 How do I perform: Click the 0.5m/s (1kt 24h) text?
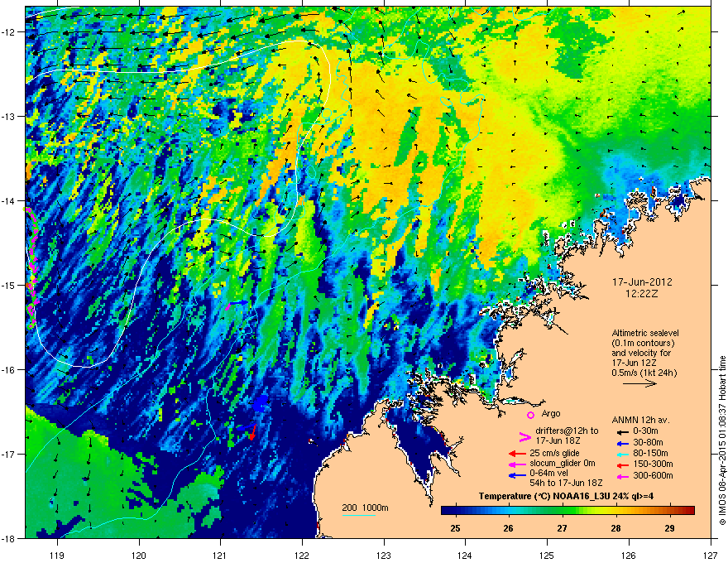click(x=644, y=373)
